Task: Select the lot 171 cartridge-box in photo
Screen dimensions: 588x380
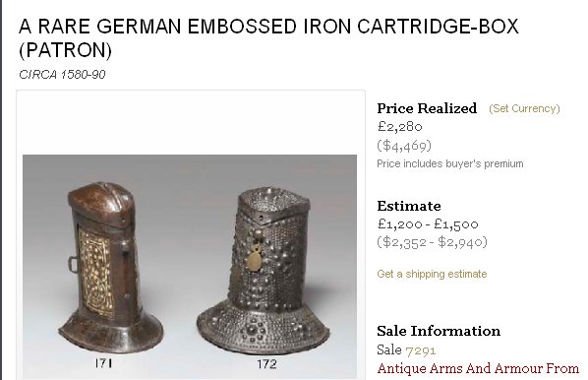Action: (x=110, y=268)
